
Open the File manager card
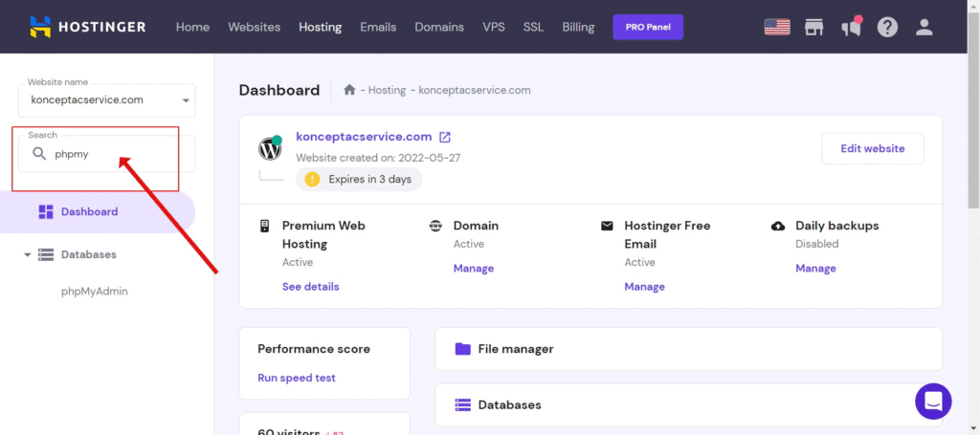(688, 349)
